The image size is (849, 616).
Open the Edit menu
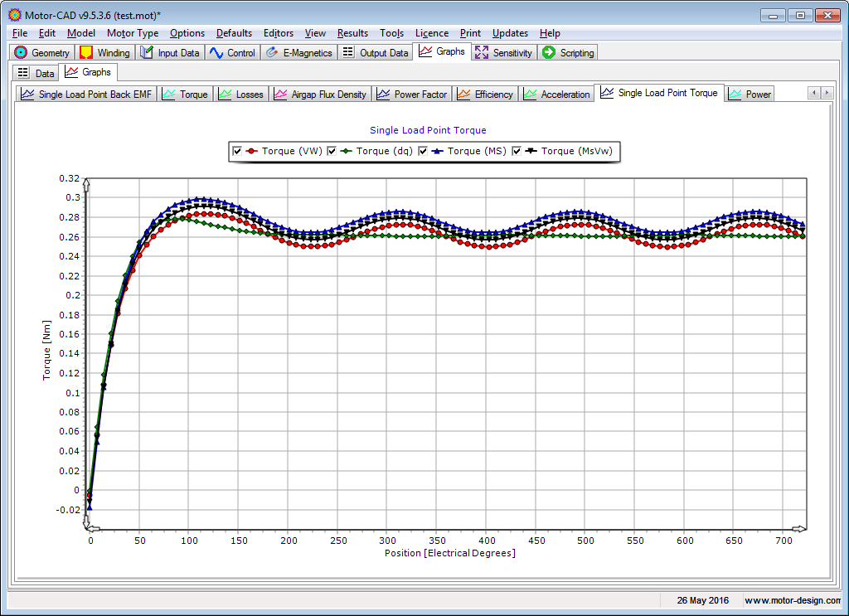(47, 33)
